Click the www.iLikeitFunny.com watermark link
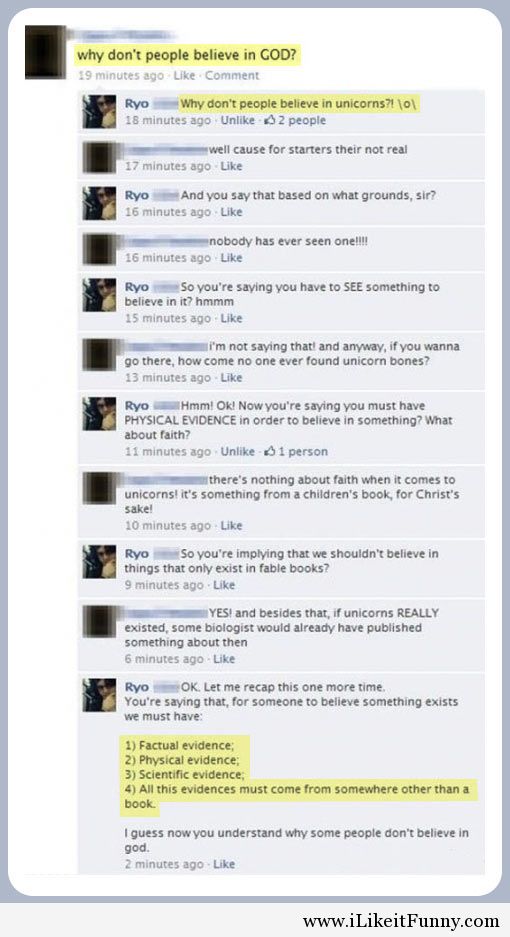The image size is (510, 937). point(401,921)
